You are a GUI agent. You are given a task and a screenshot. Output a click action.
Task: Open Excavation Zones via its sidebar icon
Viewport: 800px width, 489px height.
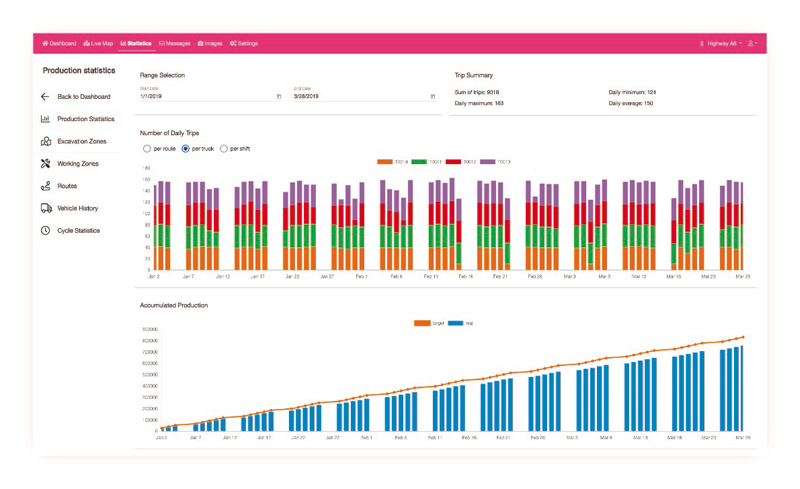pos(46,141)
